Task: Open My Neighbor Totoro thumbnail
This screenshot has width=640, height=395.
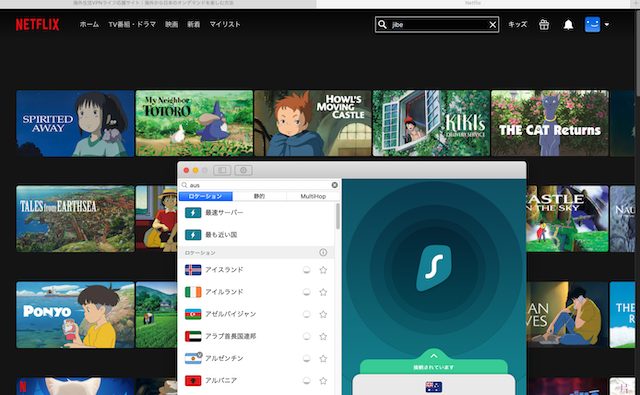Action: point(194,123)
